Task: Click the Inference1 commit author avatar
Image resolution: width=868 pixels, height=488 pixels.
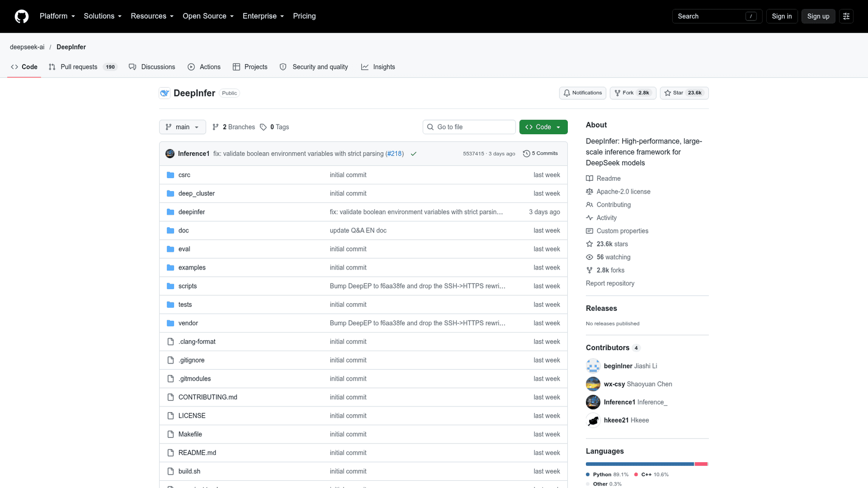Action: 170,154
